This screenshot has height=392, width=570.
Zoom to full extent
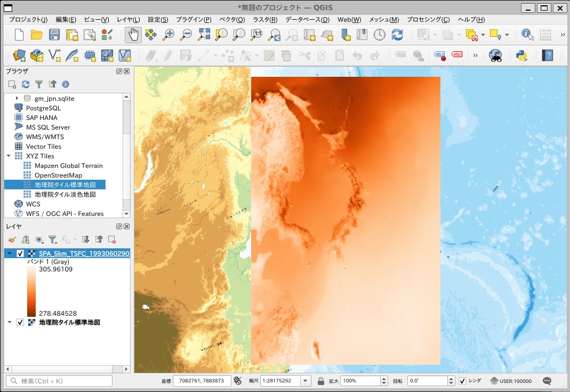pos(204,35)
